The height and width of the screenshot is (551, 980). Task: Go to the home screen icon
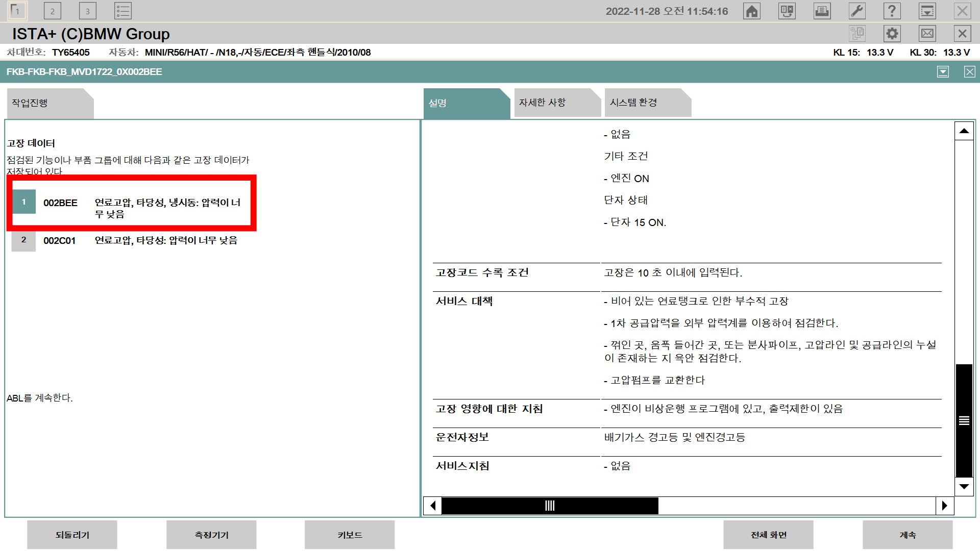(x=752, y=11)
